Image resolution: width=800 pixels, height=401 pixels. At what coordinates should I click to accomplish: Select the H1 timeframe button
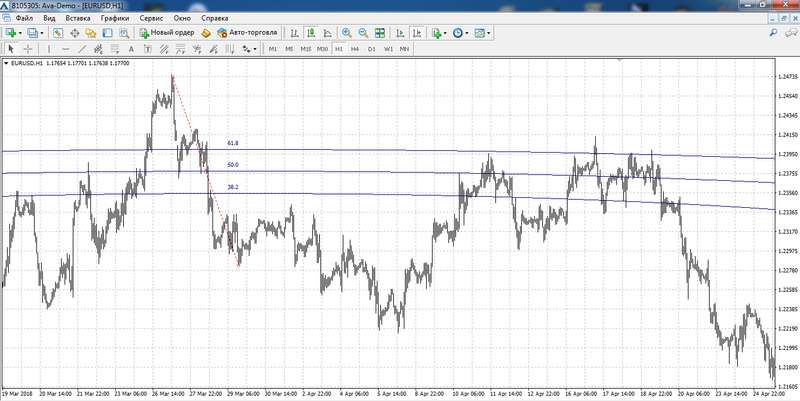(x=339, y=49)
